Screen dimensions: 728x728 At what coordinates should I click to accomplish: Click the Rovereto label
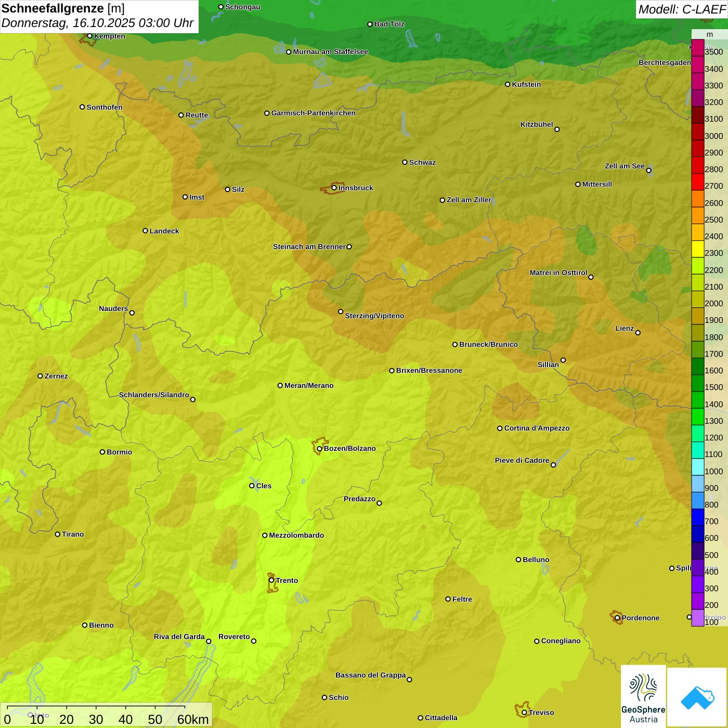click(x=234, y=636)
